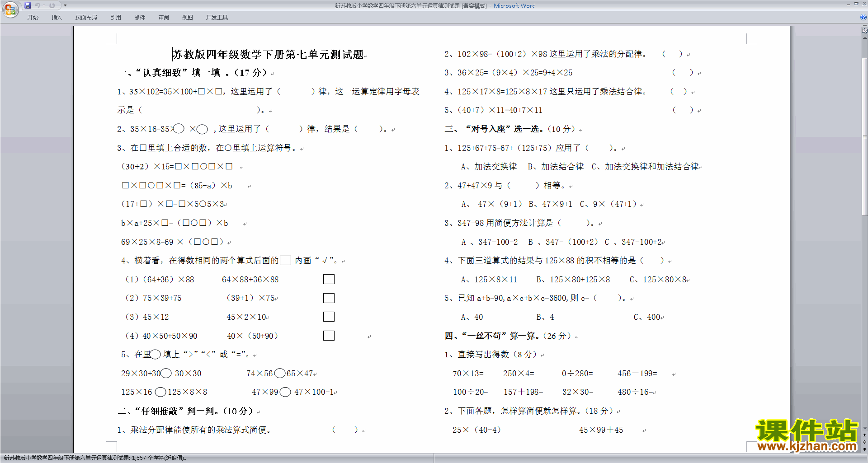Click the circle between 74×56 and 65×47
Image resolution: width=868 pixels, height=463 pixels.
tap(280, 373)
